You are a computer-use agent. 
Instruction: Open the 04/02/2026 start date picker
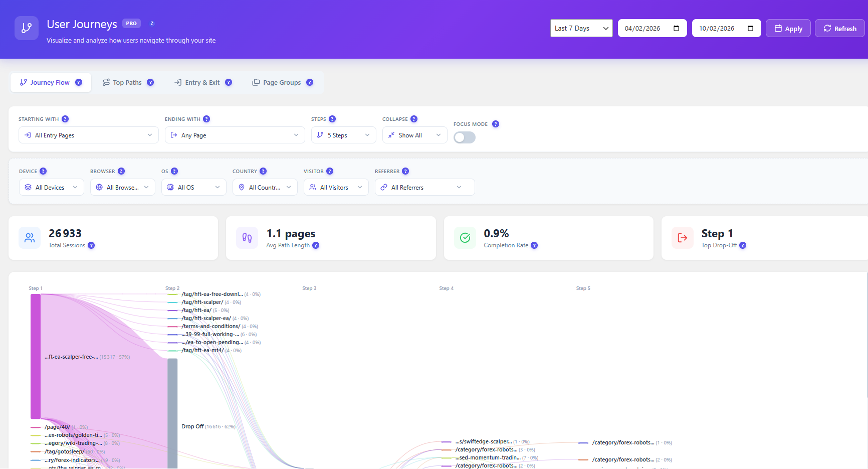[652, 28]
